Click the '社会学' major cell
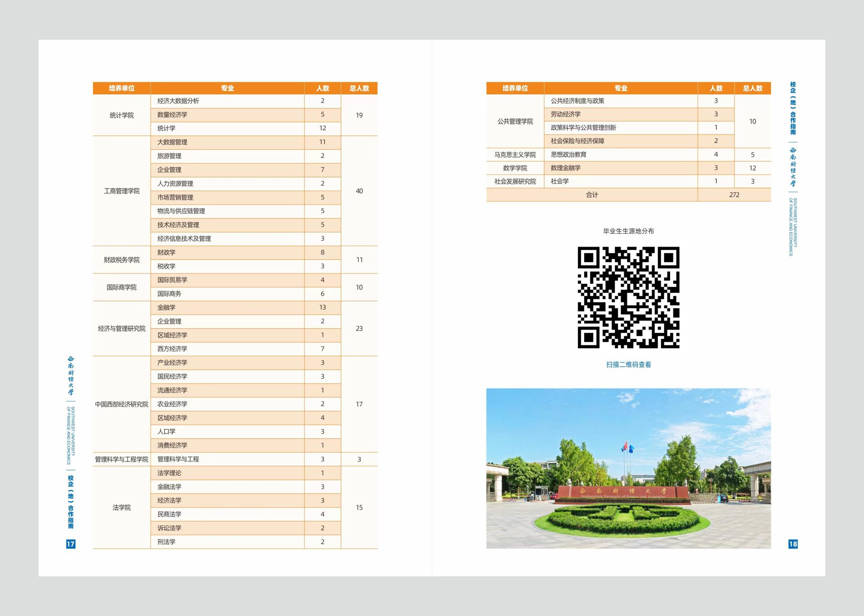This screenshot has height=616, width=864. pyautogui.click(x=621, y=182)
